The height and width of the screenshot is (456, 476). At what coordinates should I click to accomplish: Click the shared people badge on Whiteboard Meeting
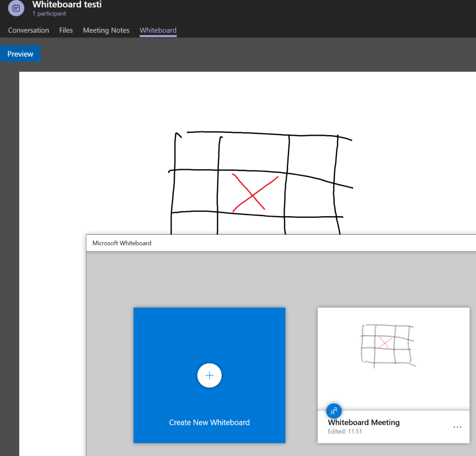tap(334, 410)
